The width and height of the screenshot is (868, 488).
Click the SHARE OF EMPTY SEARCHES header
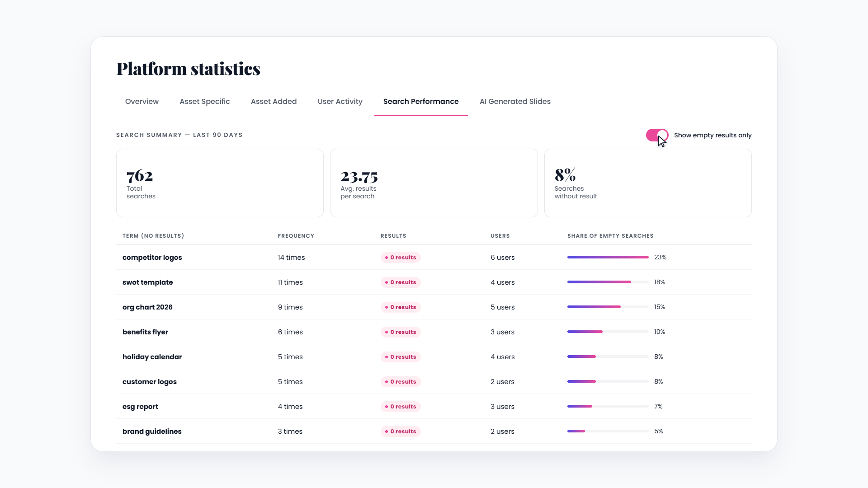tap(610, 236)
